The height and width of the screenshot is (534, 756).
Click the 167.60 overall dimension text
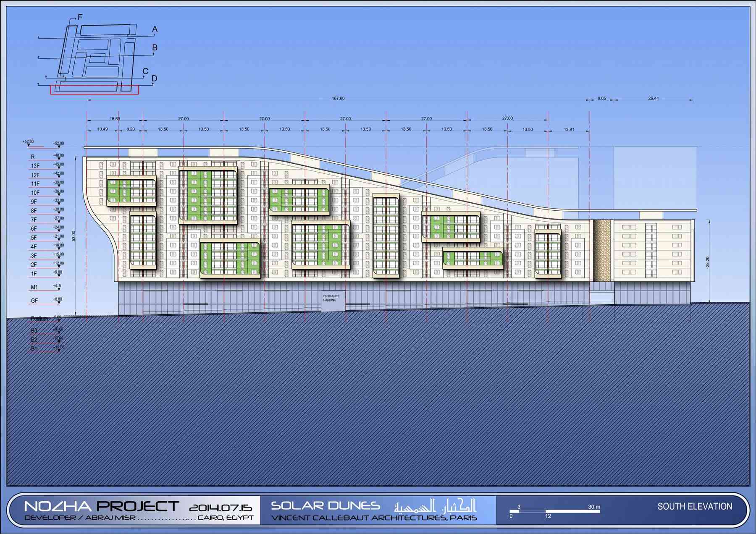338,98
